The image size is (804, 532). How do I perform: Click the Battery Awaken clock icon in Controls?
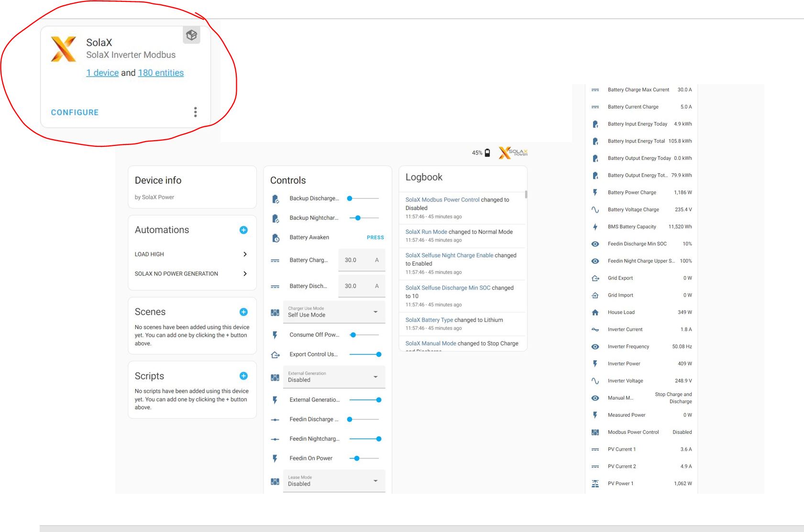pos(275,237)
